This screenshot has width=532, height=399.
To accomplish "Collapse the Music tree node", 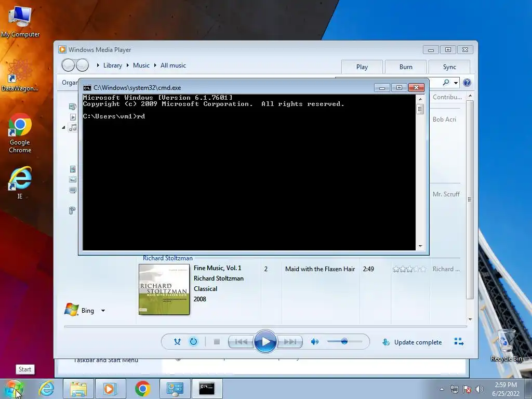I will point(63,128).
